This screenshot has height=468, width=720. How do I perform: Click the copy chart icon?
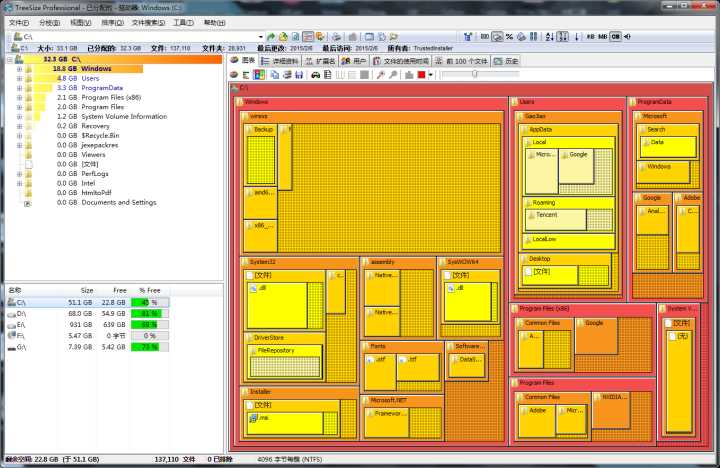[275, 74]
